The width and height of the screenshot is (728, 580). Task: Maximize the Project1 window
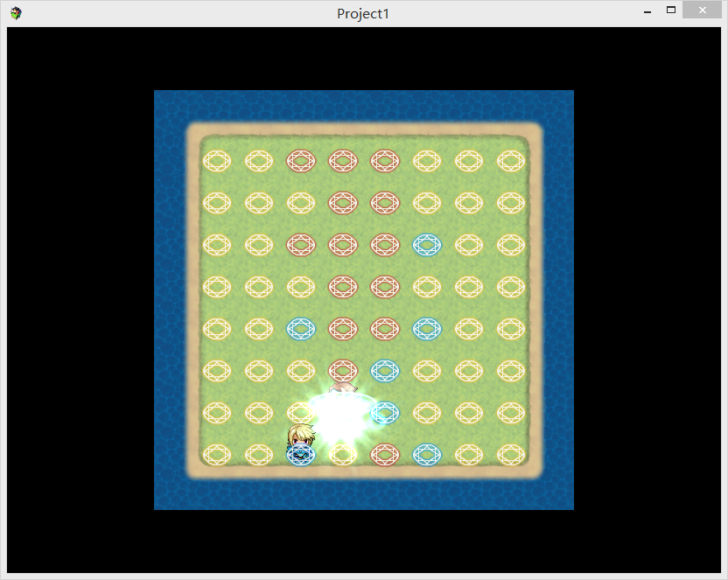pos(671,10)
